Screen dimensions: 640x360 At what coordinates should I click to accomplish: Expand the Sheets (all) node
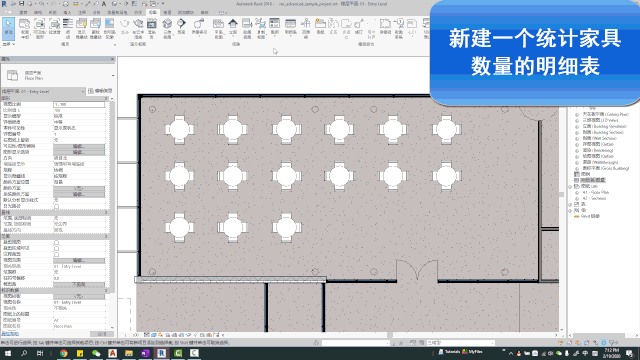point(571,186)
